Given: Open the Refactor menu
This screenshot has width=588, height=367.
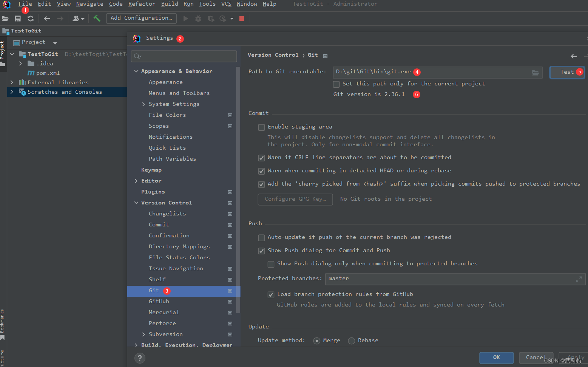Looking at the screenshot, I should click(142, 4).
